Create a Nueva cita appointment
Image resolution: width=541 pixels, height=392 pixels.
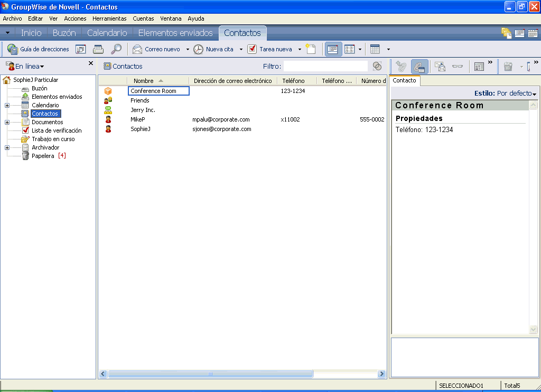pos(213,49)
